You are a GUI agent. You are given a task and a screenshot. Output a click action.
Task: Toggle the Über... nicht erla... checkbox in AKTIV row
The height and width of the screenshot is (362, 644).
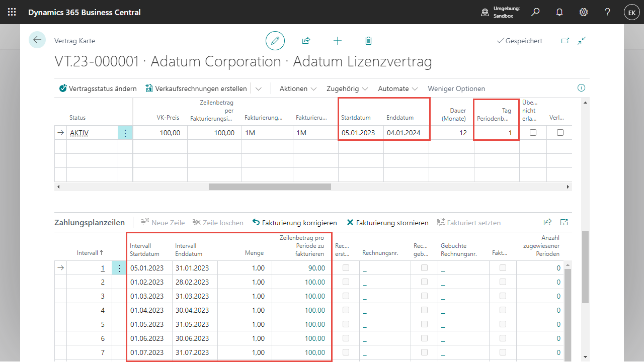[533, 133]
